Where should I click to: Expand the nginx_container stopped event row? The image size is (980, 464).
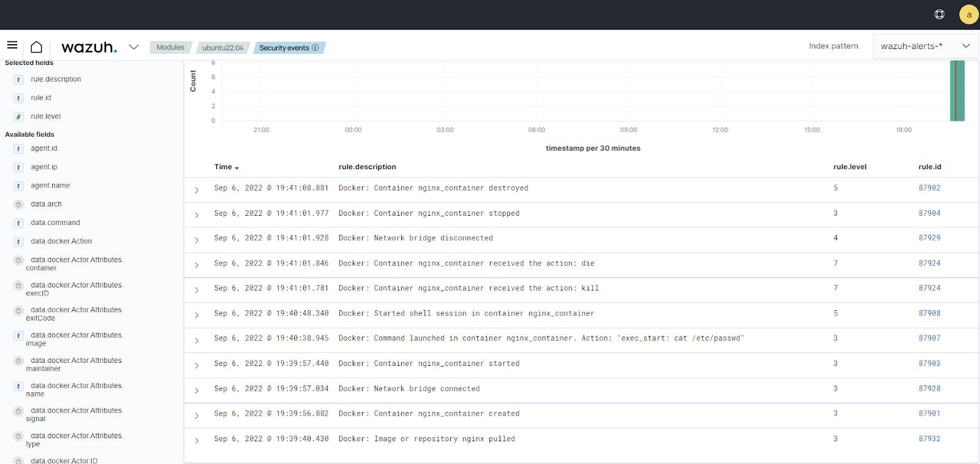click(197, 215)
